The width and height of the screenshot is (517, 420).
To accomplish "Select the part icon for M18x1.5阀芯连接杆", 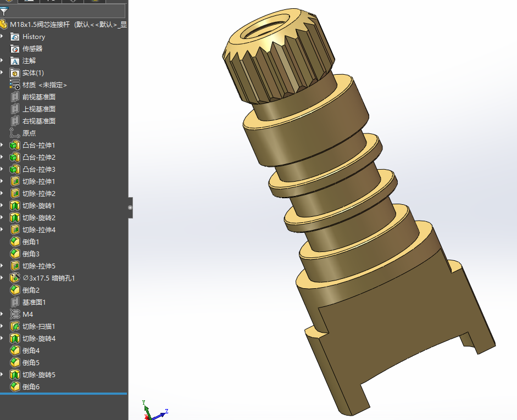I will coord(4,24).
